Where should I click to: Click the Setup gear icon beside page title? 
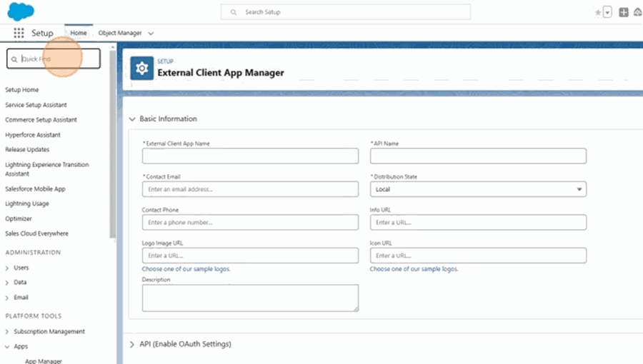point(142,69)
